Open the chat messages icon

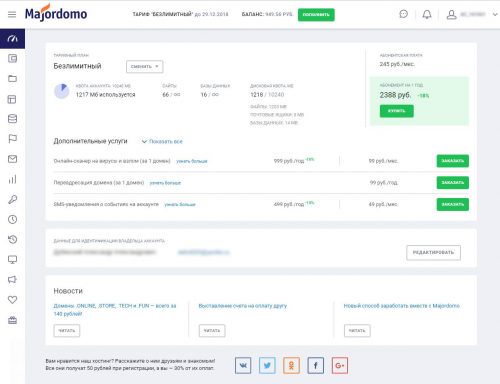pyautogui.click(x=403, y=14)
